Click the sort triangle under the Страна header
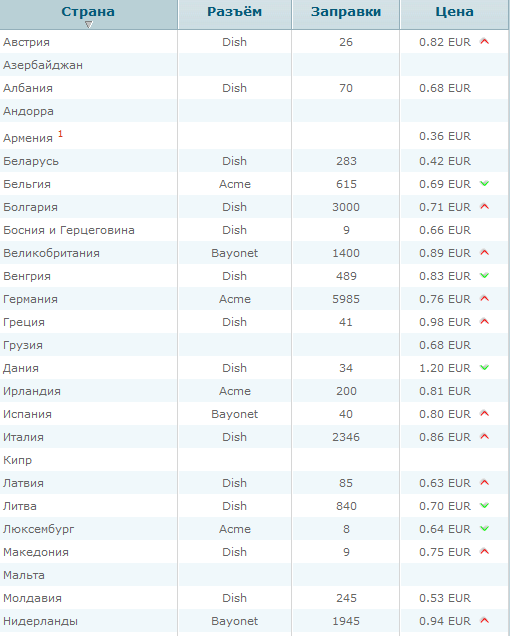 click(x=88, y=25)
